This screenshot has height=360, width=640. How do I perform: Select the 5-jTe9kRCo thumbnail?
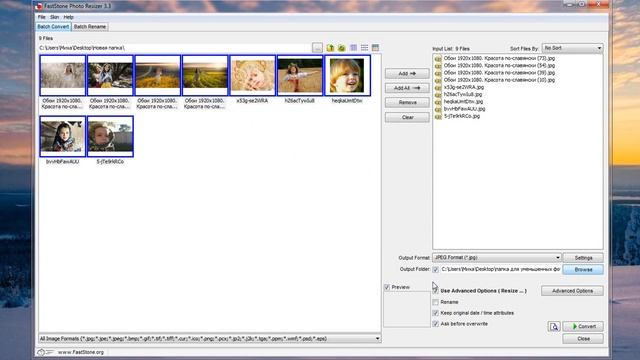(110, 136)
